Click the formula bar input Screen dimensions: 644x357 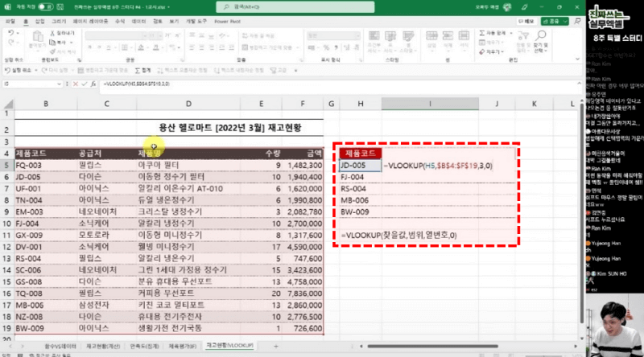click(x=336, y=84)
